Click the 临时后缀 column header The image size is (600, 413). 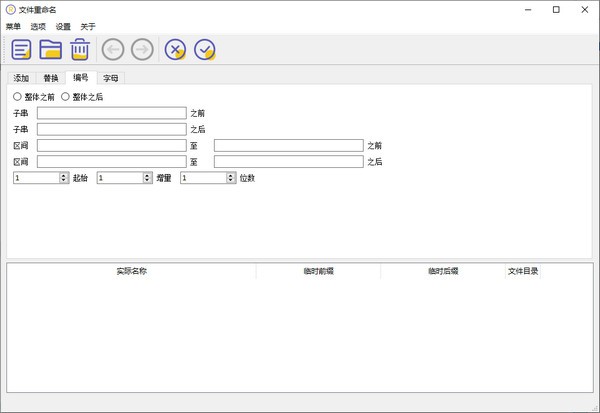pyautogui.click(x=443, y=271)
